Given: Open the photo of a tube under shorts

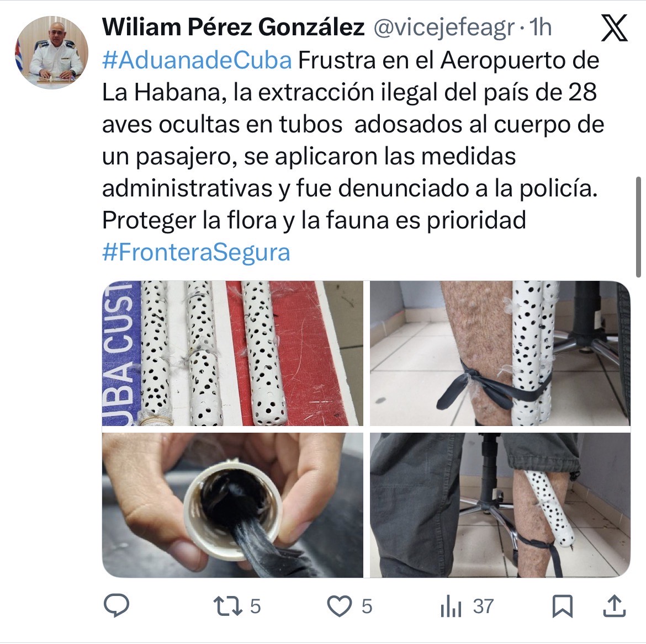Looking at the screenshot, I should [500, 505].
